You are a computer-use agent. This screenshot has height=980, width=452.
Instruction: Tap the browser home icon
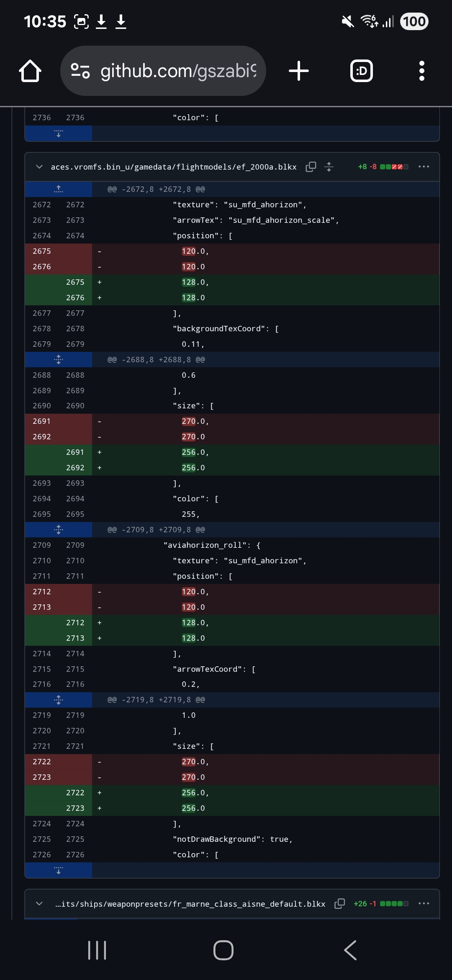(x=30, y=71)
